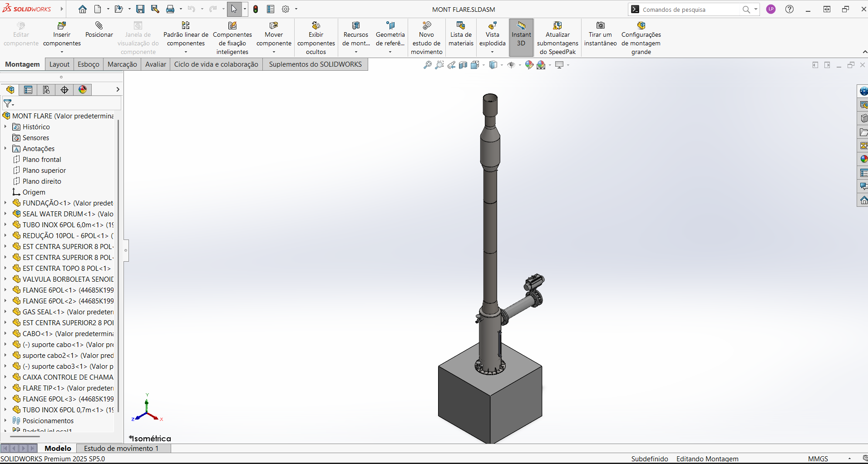Click Vista explodida tool
Image resolution: width=868 pixels, height=464 pixels.
click(x=492, y=34)
